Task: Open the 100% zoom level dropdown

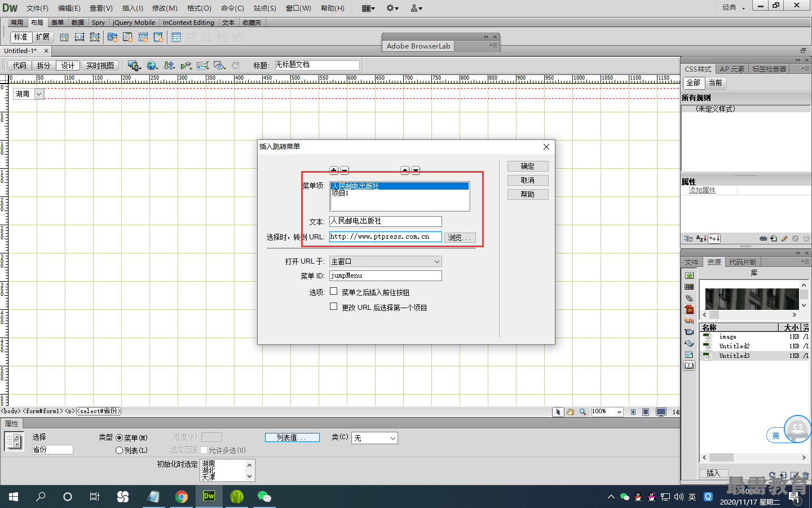Action: 607,412
